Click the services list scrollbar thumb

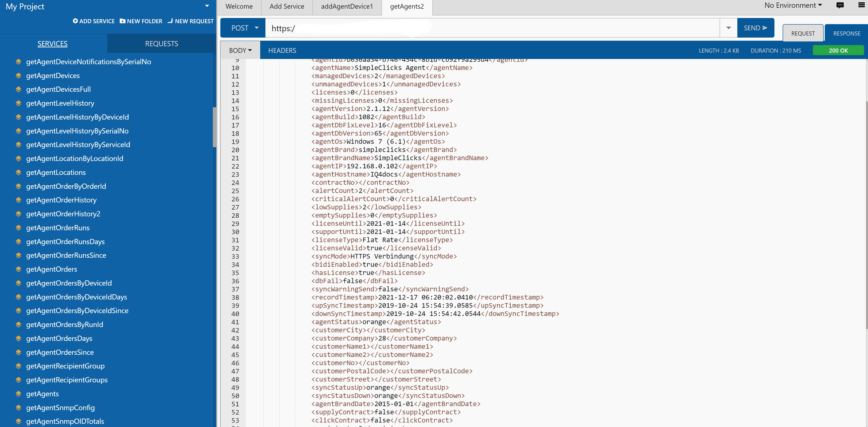[214, 127]
